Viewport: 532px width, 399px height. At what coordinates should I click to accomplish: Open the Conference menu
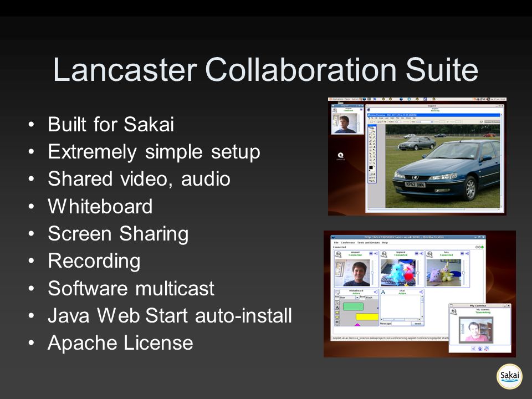(x=348, y=243)
